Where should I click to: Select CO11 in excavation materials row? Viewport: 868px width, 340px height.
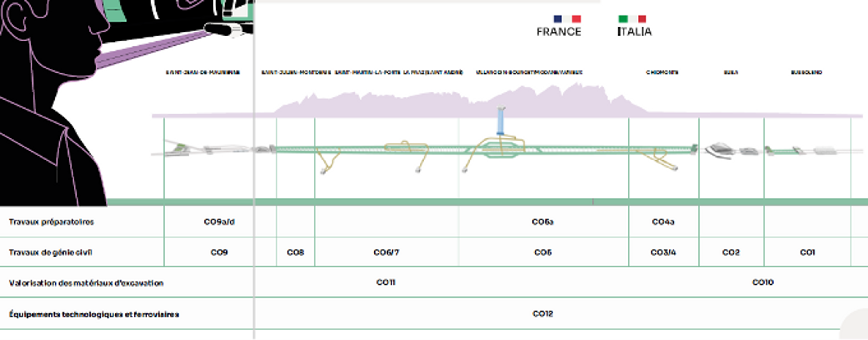386,282
